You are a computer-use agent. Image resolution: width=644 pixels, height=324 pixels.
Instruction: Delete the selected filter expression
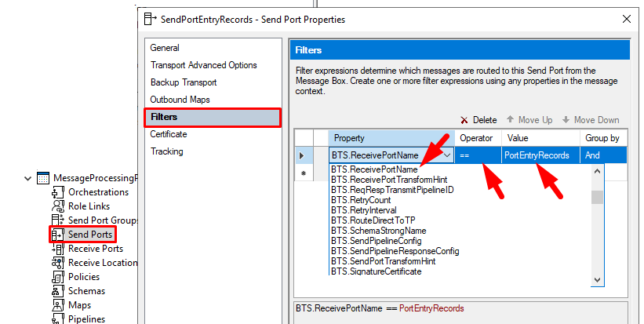(x=478, y=120)
